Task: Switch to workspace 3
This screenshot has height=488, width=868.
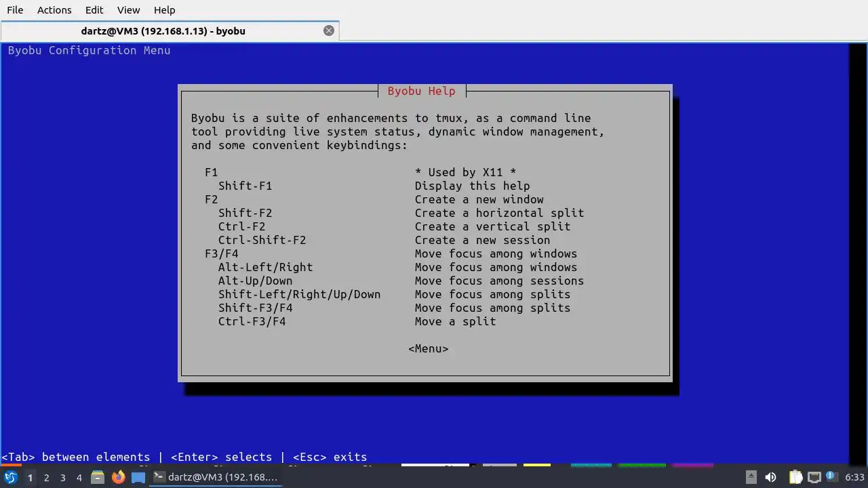Action: coord(62,477)
